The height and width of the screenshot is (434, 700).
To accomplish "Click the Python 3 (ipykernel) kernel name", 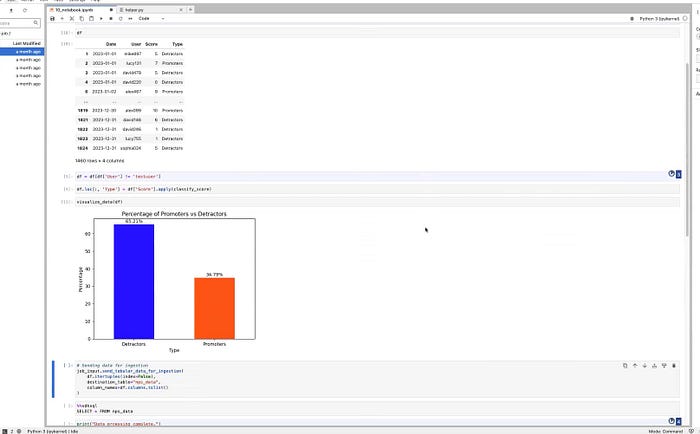I will coord(659,19).
